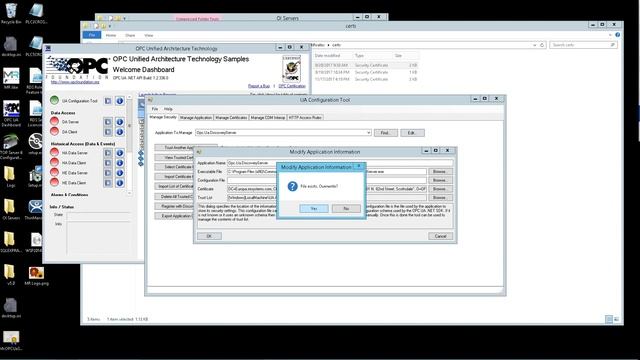Viewport: 640px width, 360px height.
Task: Focus the Search certs box
Action: [583, 45]
